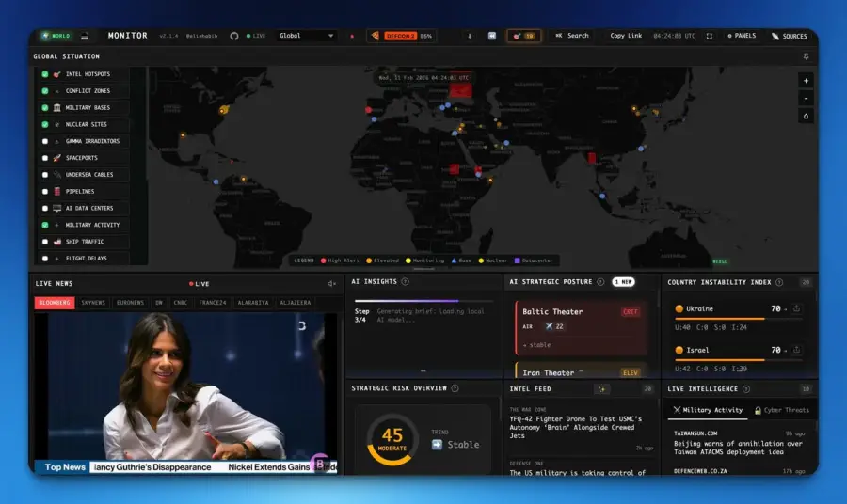The width and height of the screenshot is (847, 504).
Task: Click the Spaceports rocket icon
Action: click(56, 158)
